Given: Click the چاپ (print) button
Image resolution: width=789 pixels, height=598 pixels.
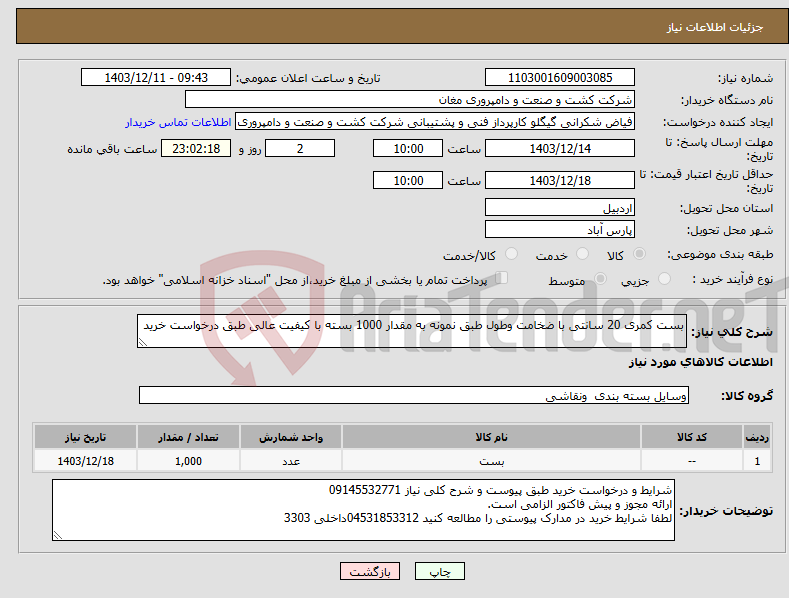Looking at the screenshot, I should (x=439, y=571).
